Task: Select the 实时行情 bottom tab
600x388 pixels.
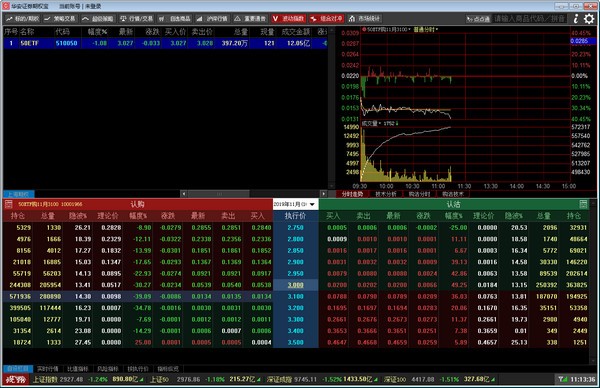Action: 48,369
